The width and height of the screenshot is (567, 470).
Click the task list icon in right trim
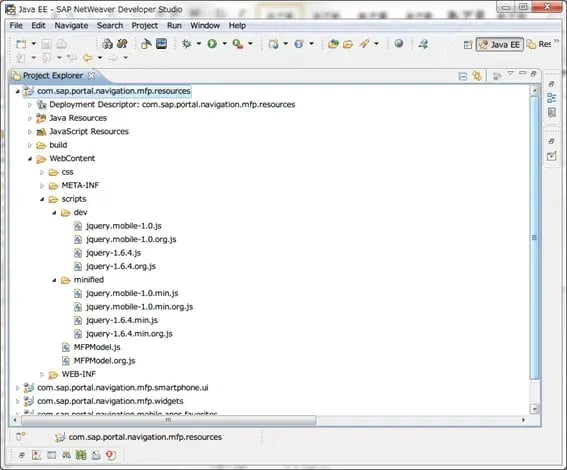(552, 112)
